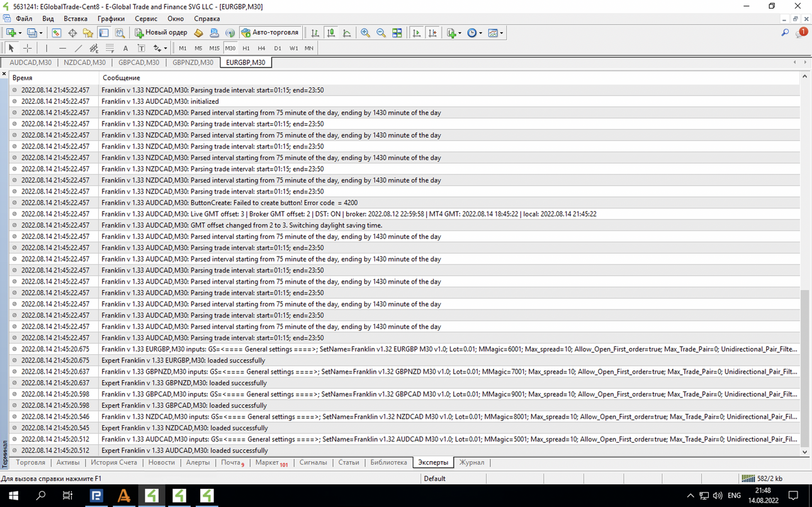This screenshot has height=507, width=812.
Task: Select candlestick chart display icon
Action: pyautogui.click(x=330, y=33)
